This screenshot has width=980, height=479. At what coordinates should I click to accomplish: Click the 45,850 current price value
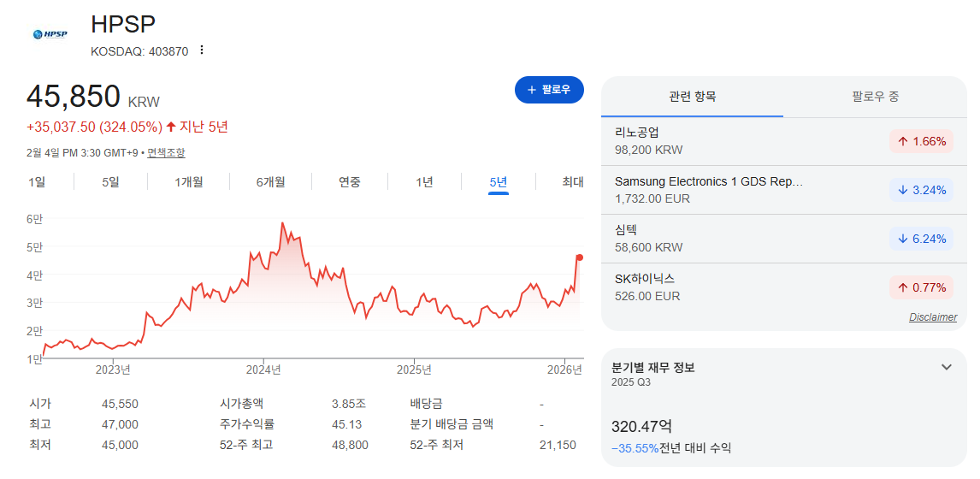(74, 97)
